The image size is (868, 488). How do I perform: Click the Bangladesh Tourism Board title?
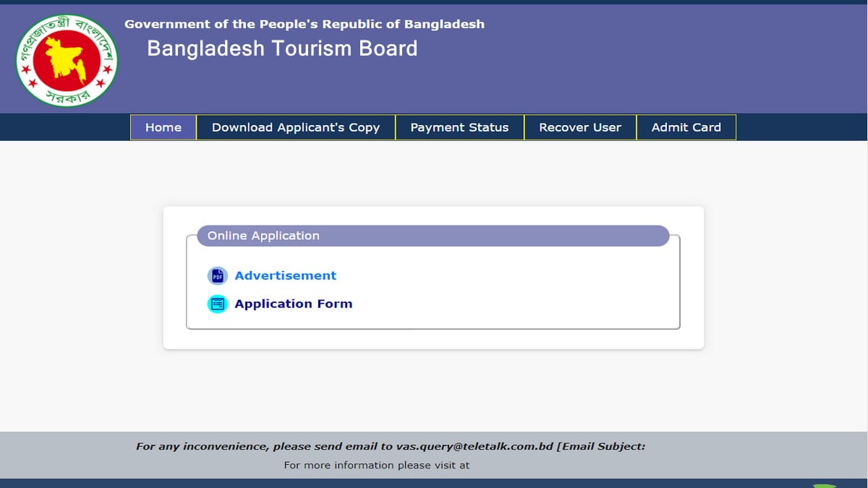(282, 48)
